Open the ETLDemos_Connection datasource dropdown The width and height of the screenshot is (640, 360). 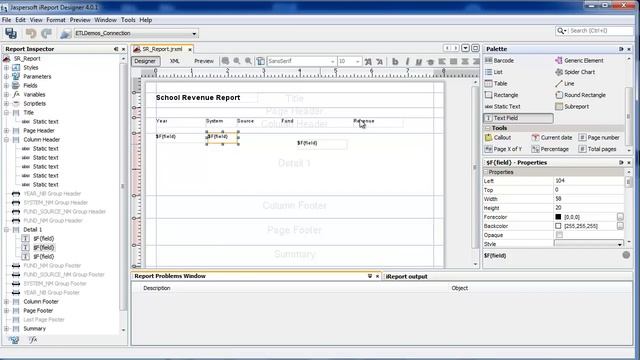pyautogui.click(x=194, y=33)
